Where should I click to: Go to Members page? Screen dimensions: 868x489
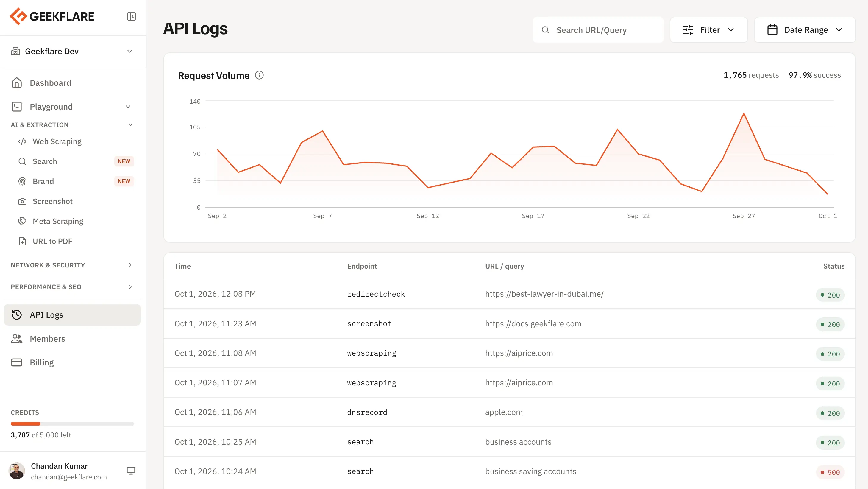pos(72,339)
